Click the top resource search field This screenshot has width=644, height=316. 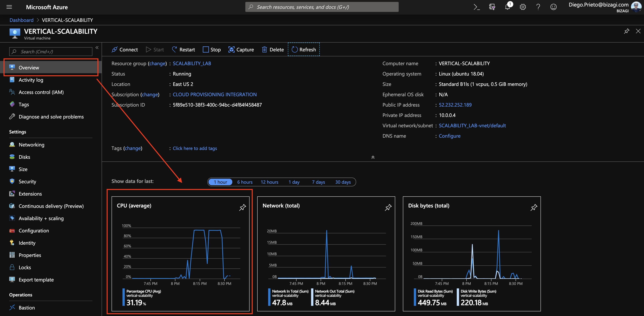pos(322,7)
